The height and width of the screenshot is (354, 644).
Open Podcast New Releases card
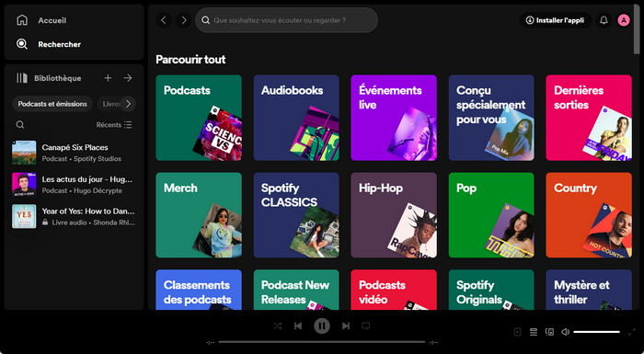pos(296,290)
